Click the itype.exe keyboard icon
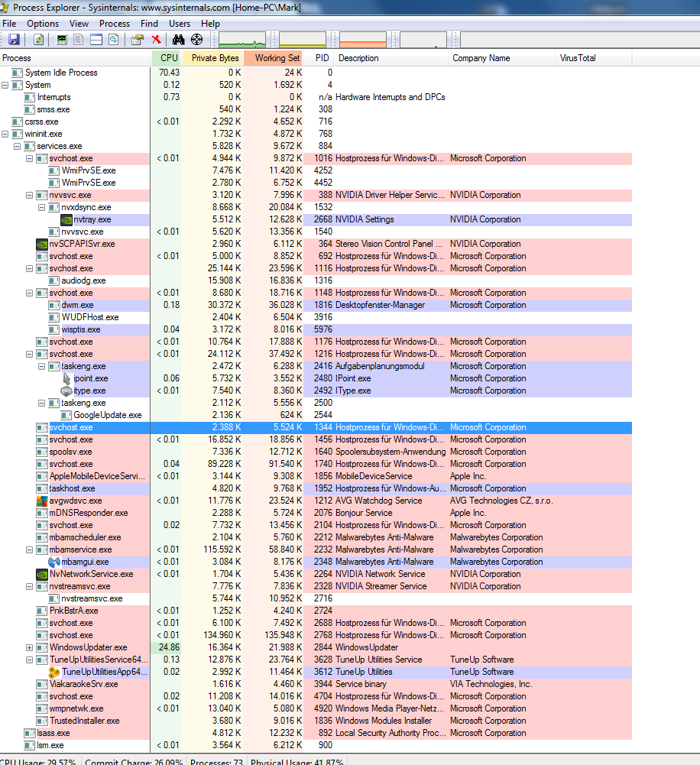This screenshot has width=700, height=765. (66, 391)
